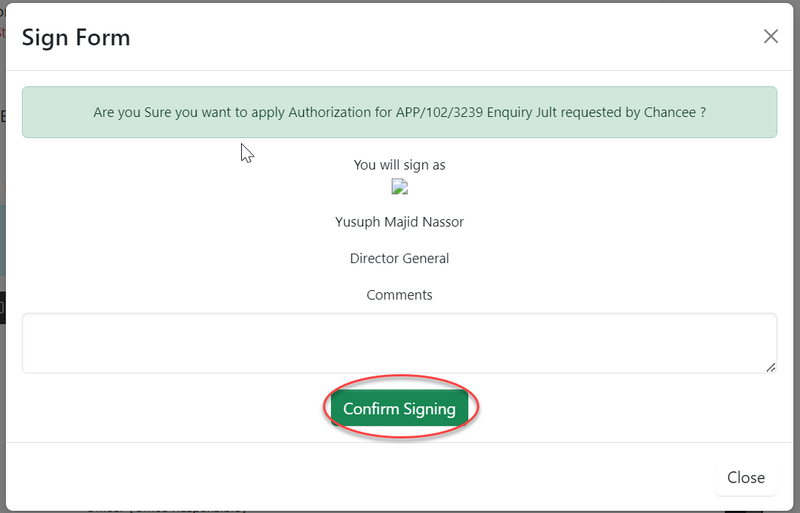Click the broken signature image icon
This screenshot has width=800, height=513.
pos(399,187)
